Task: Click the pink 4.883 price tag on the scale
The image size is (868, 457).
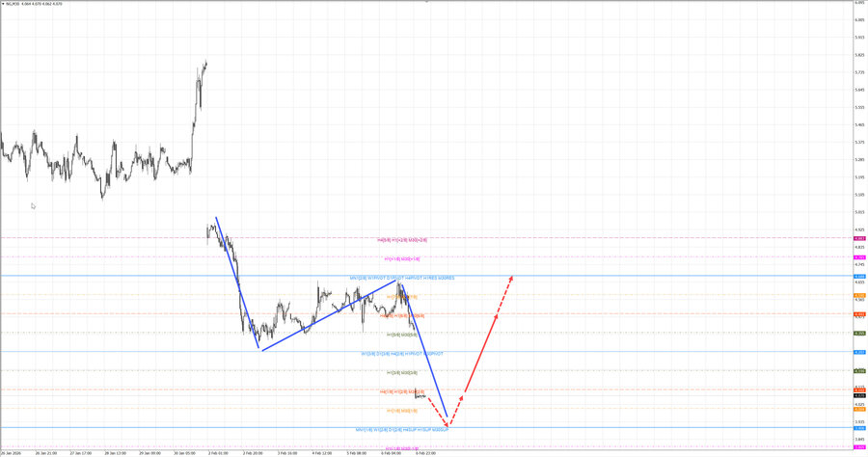Action: click(858, 238)
